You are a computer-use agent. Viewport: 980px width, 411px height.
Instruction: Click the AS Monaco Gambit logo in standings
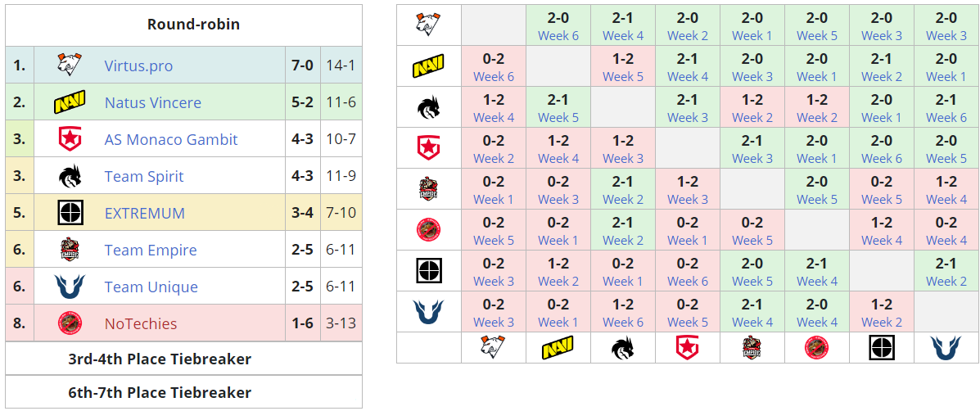pyautogui.click(x=70, y=139)
